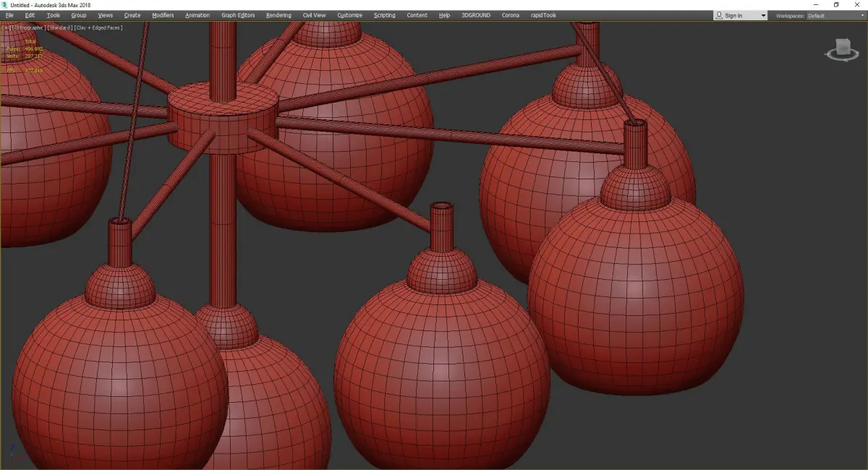The width and height of the screenshot is (868, 470).
Task: Open the Tools menu
Action: tap(54, 15)
